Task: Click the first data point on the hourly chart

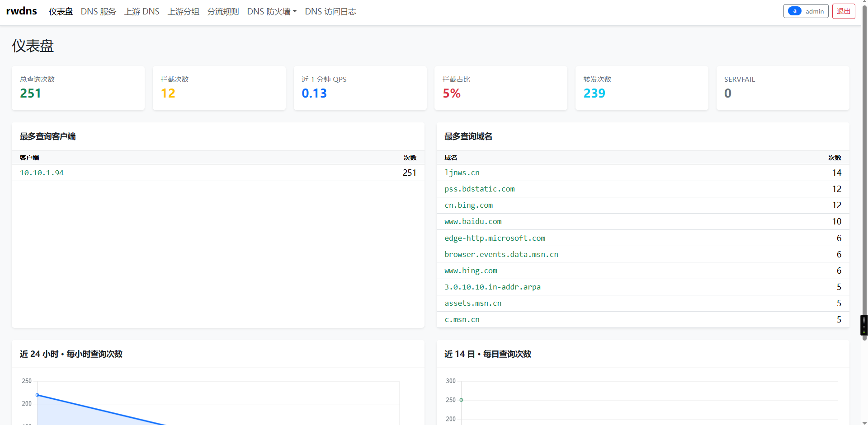Action: tap(38, 395)
